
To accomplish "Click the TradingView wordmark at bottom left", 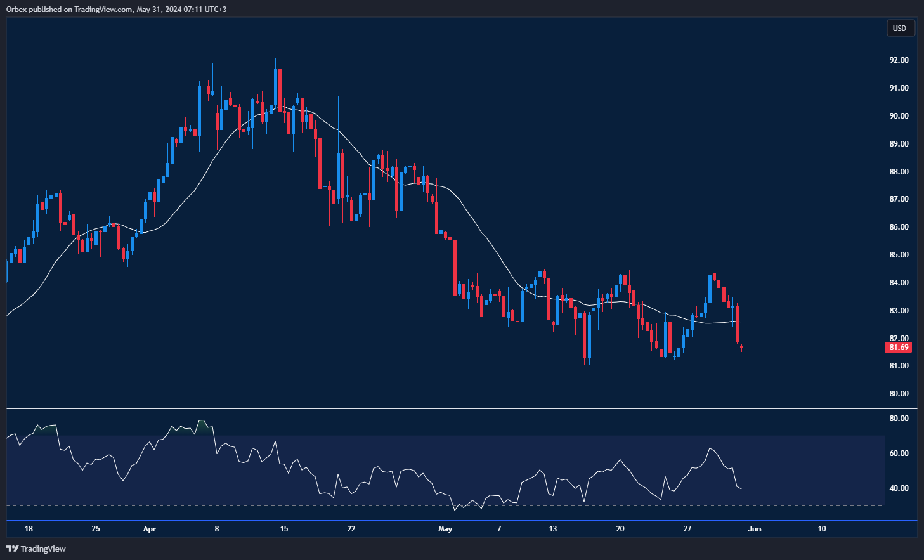I will (x=43, y=549).
